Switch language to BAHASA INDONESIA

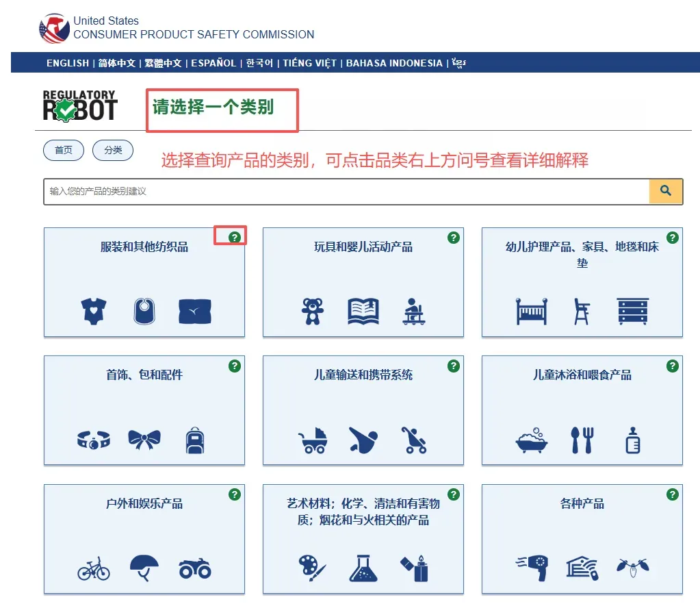coord(394,63)
